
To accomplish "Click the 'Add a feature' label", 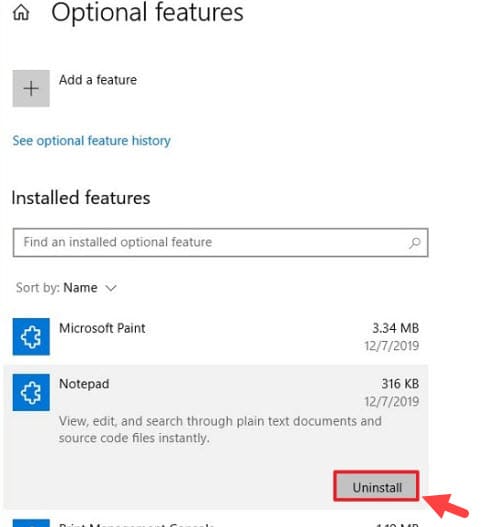I will click(x=98, y=80).
